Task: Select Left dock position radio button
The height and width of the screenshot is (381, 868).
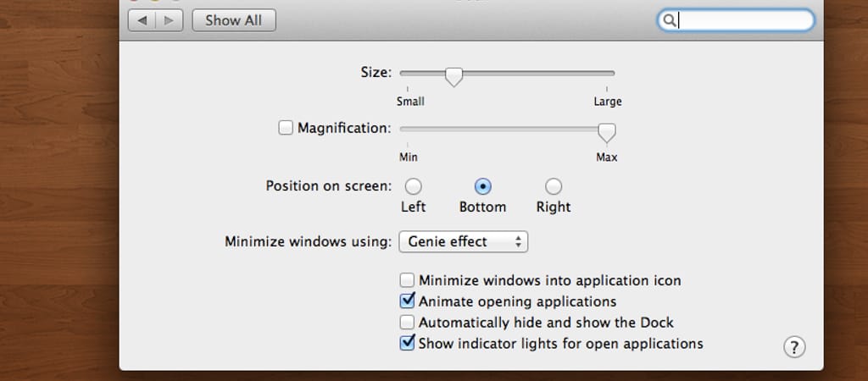Action: pos(413,186)
